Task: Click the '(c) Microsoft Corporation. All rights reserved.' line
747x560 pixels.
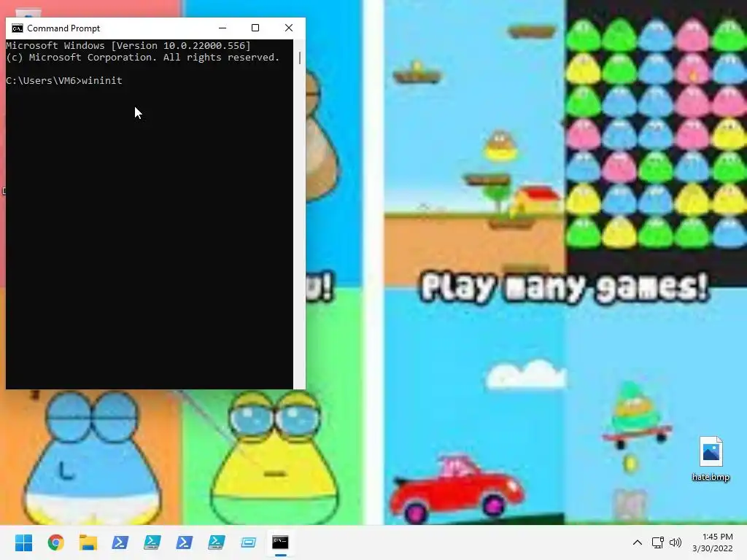Action: click(142, 57)
